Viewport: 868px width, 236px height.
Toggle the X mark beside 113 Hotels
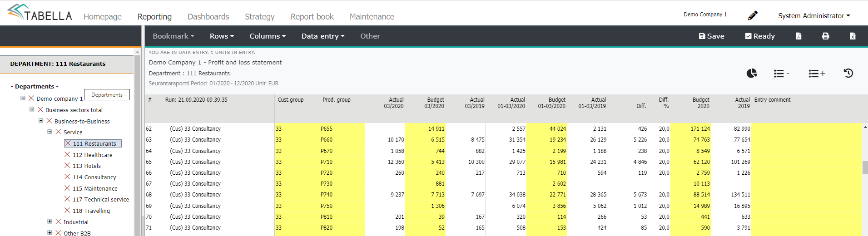click(x=67, y=166)
